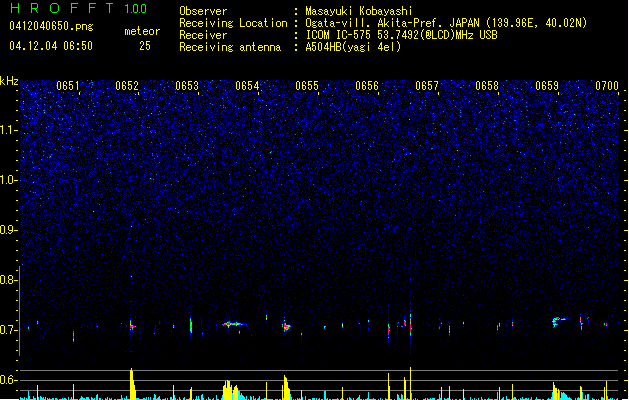Click the 0654 time marker
The width and height of the screenshot is (629, 400).
tap(247, 86)
